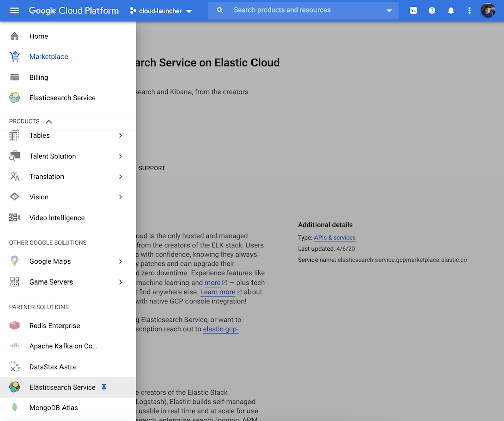Open the cloud-launcher project selector dropdown
This screenshot has height=421, width=504.
click(x=161, y=11)
